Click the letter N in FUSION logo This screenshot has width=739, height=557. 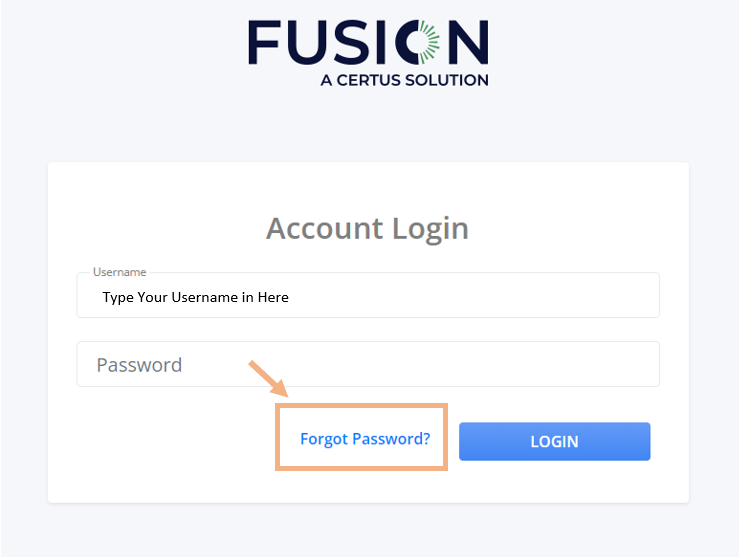(468, 43)
